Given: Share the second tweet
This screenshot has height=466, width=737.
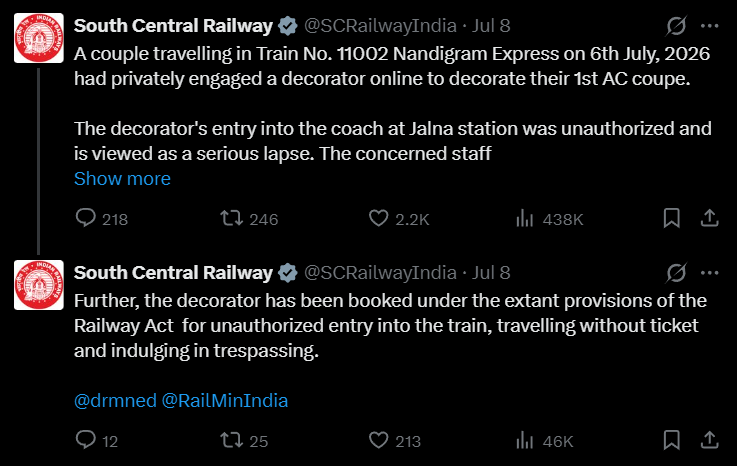Looking at the screenshot, I should tap(710, 440).
